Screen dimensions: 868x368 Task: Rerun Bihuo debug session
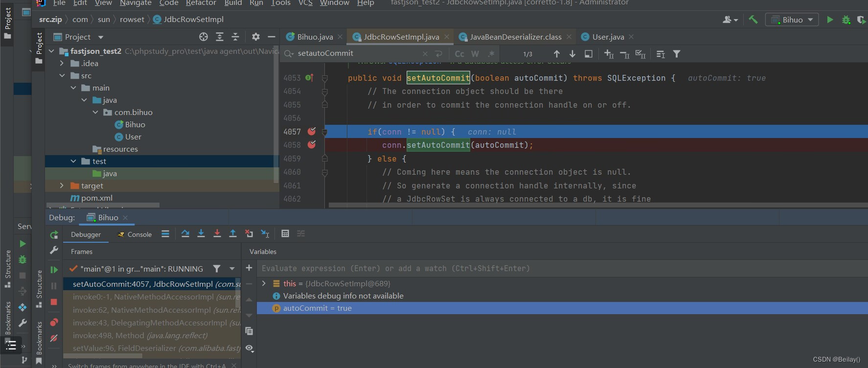pyautogui.click(x=54, y=235)
